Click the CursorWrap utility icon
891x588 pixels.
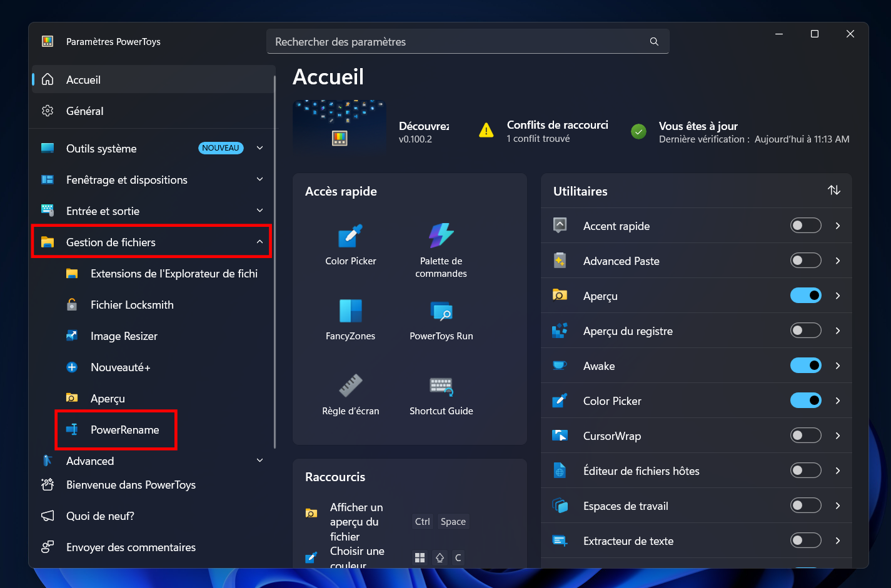(560, 436)
